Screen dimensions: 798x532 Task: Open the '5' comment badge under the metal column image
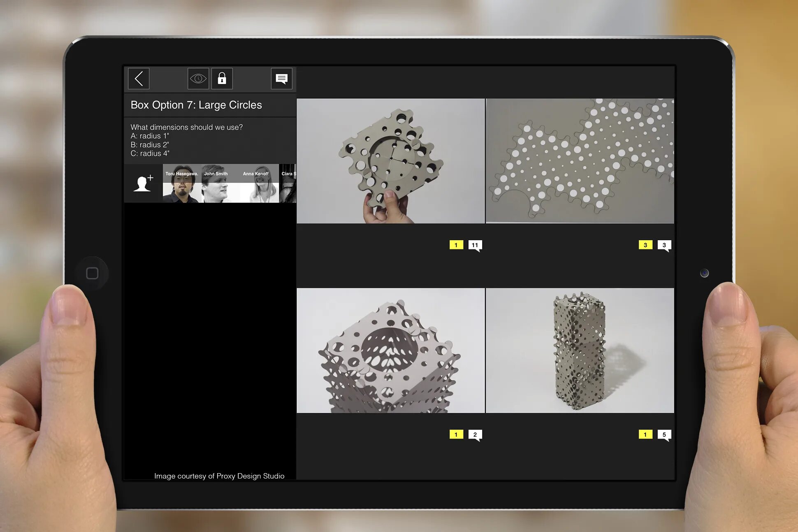[665, 434]
